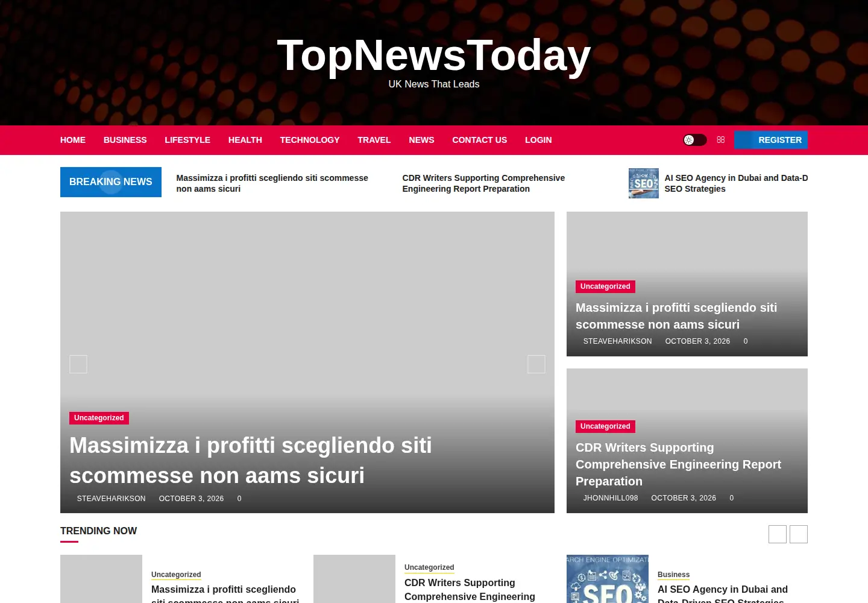868x603 pixels.
Task: Open trending AI SEO Agency in Dubai article
Action: [x=723, y=595]
